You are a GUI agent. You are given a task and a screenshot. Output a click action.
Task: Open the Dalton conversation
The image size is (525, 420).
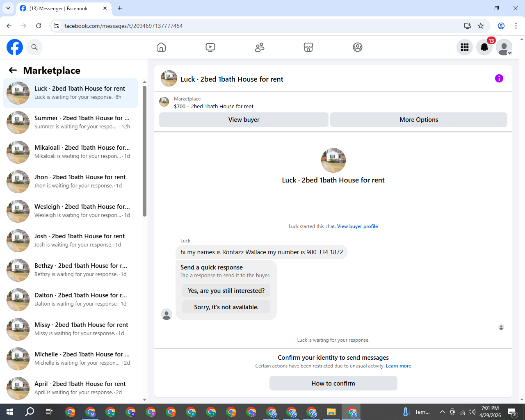[71, 300]
